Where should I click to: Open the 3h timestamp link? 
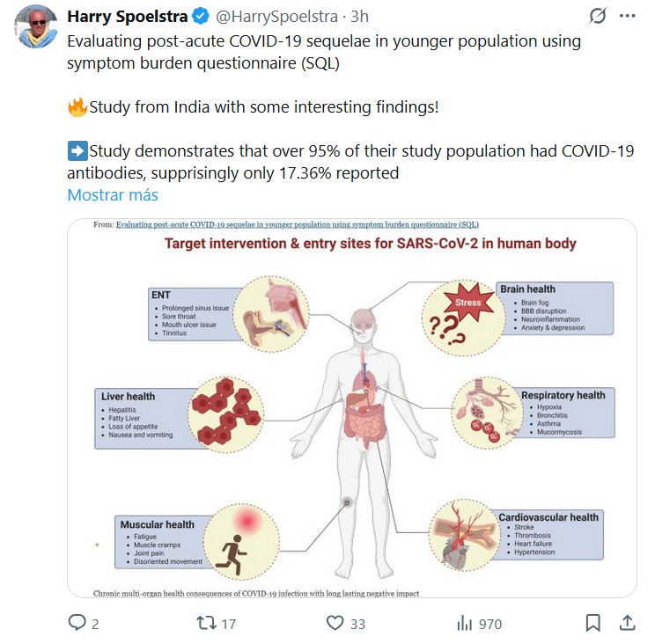[359, 17]
